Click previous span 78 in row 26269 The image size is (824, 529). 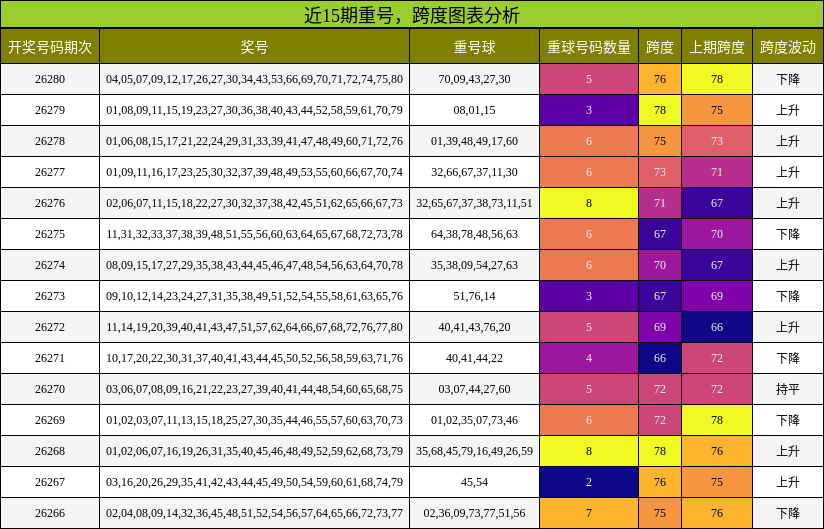pyautogui.click(x=717, y=420)
